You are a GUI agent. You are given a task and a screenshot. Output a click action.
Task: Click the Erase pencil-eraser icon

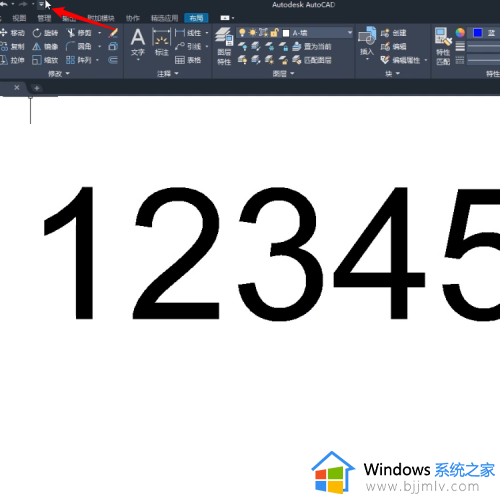pos(113,33)
